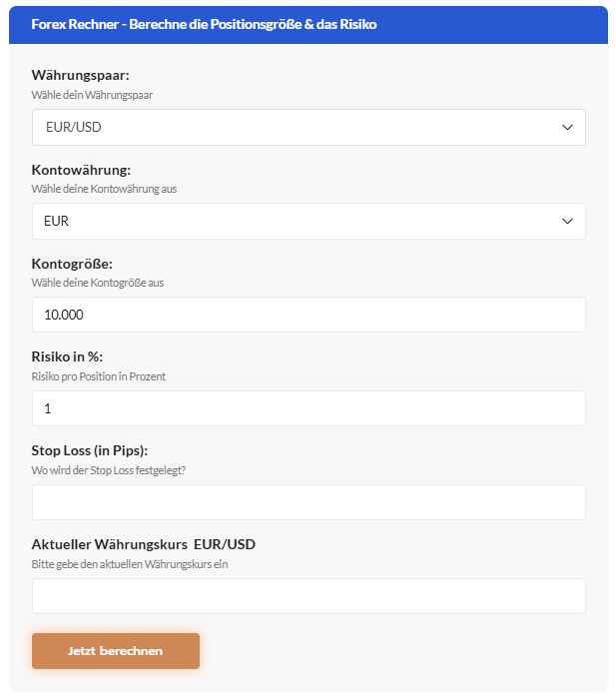Open the Kontowährung EUR dropdown
The width and height of the screenshot is (616, 694).
click(x=308, y=221)
